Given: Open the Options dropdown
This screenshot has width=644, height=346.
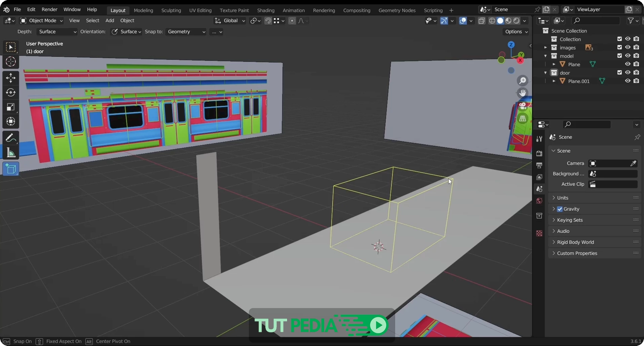Looking at the screenshot, I should click(x=516, y=32).
